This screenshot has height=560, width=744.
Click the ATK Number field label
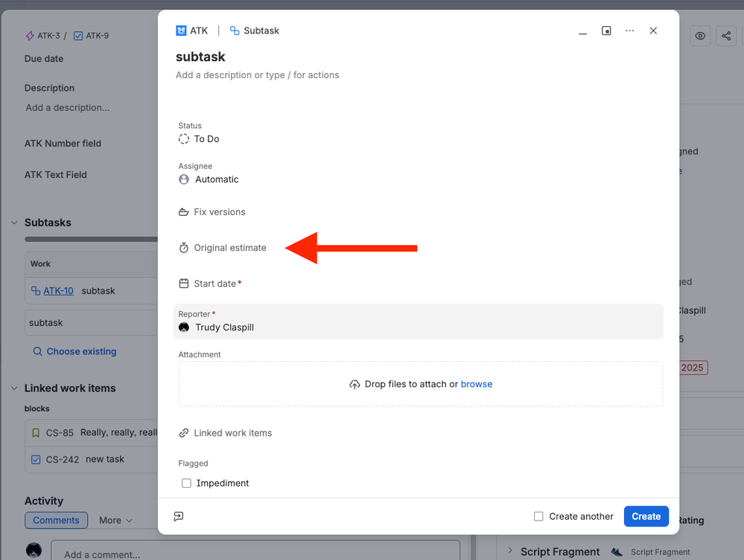click(63, 143)
